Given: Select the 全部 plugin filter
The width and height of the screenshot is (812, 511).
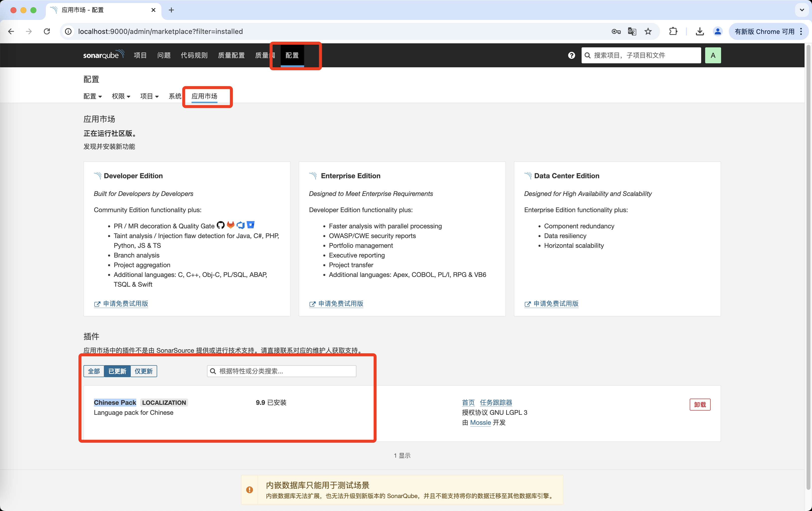Looking at the screenshot, I should pyautogui.click(x=94, y=371).
